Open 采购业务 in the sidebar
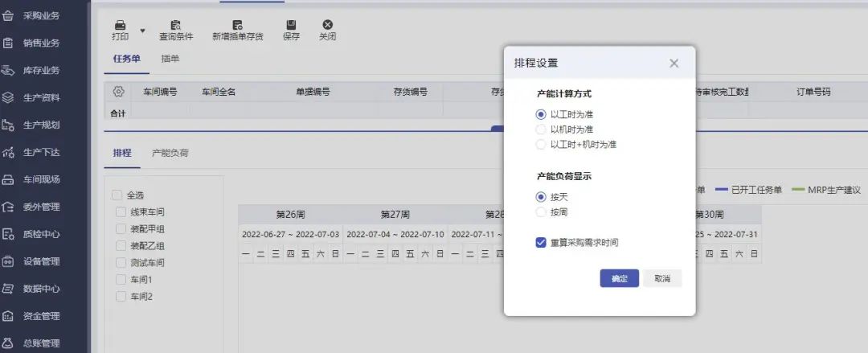Viewport: 868px width, 353px height. [41, 15]
